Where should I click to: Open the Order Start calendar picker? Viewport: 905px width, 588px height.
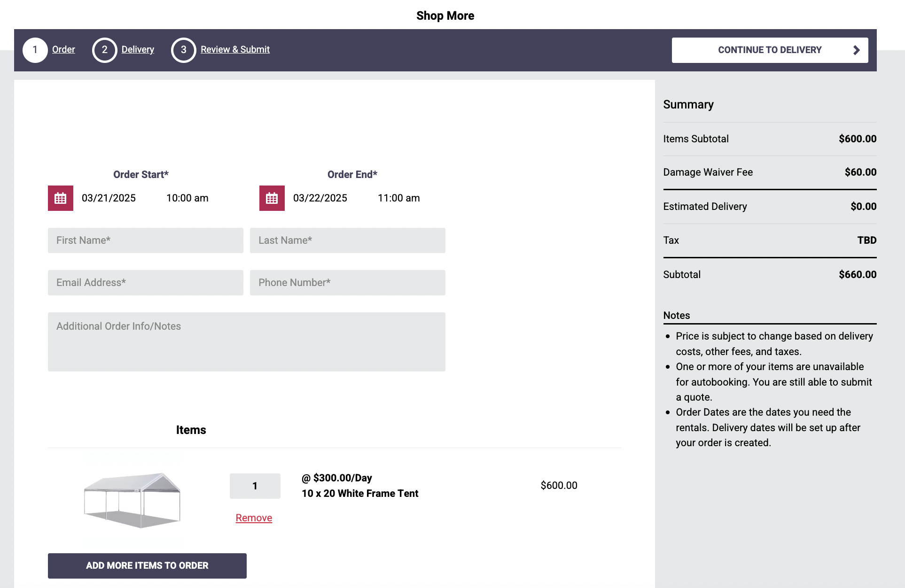click(x=60, y=198)
